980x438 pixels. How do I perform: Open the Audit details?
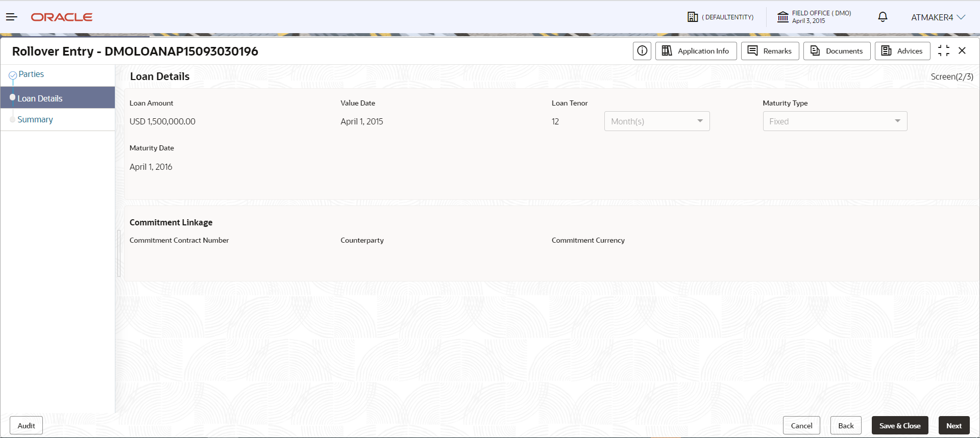pyautogui.click(x=26, y=426)
